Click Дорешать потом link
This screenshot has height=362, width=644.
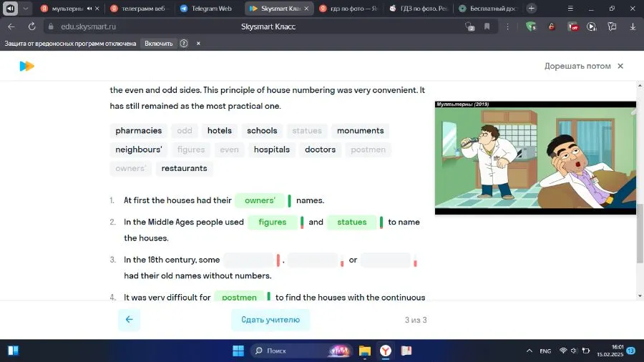577,66
